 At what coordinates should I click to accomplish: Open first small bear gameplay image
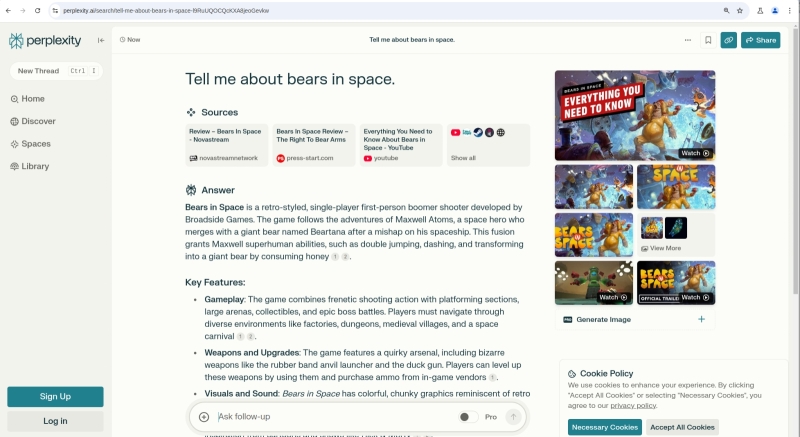pos(594,187)
